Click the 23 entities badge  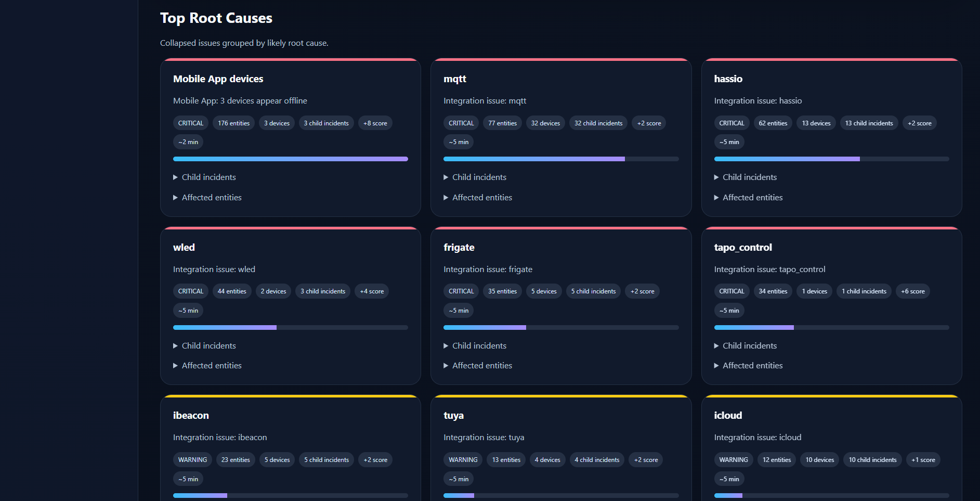(x=236, y=460)
